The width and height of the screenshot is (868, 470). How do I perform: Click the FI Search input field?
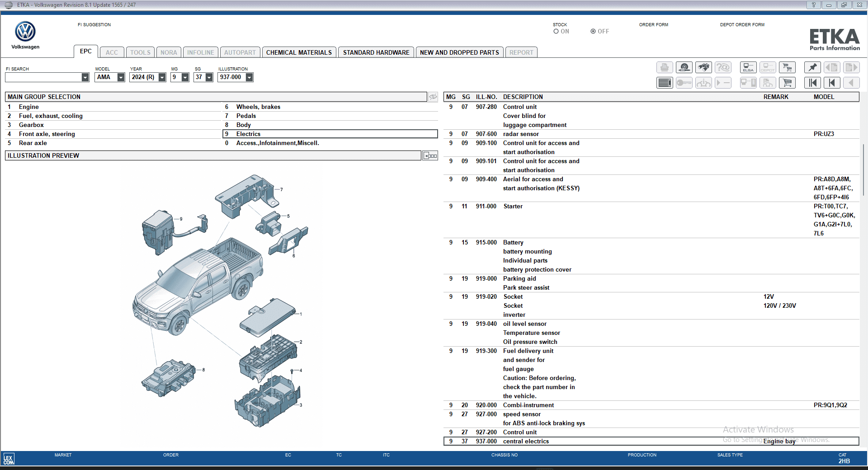click(43, 77)
